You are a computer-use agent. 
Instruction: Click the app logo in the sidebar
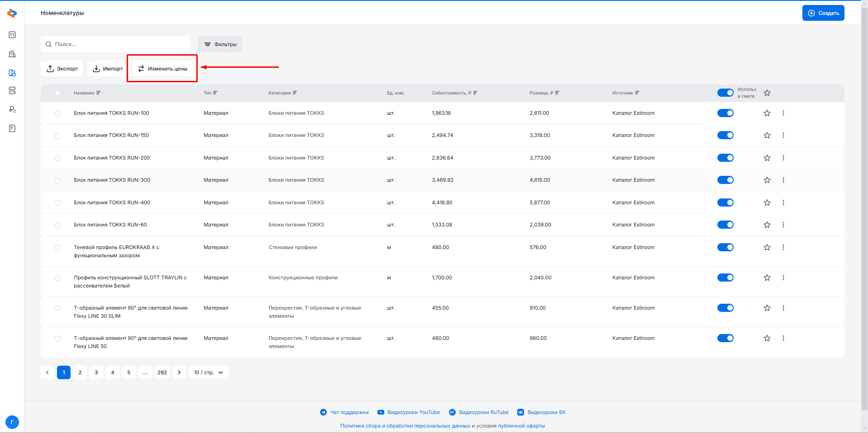[x=12, y=14]
